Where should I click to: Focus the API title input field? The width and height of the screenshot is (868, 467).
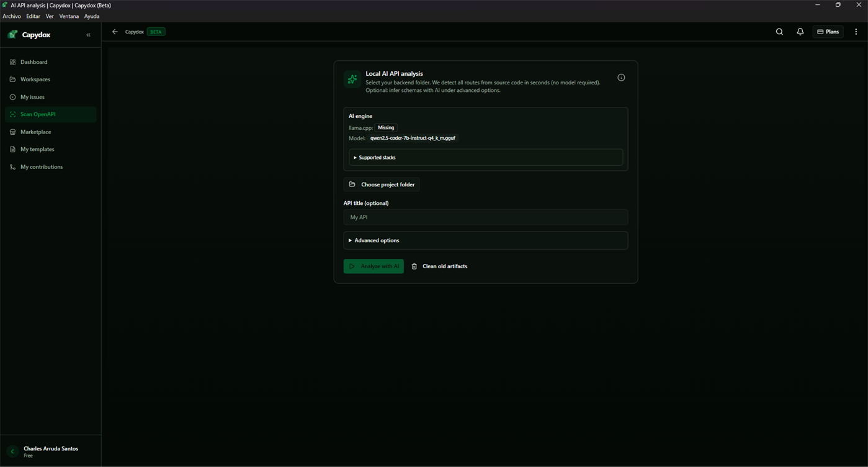point(486,217)
